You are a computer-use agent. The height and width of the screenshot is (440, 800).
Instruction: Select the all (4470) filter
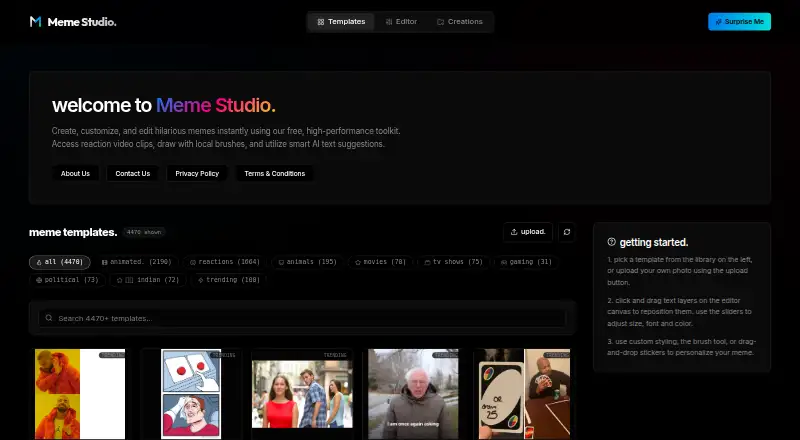point(60,262)
